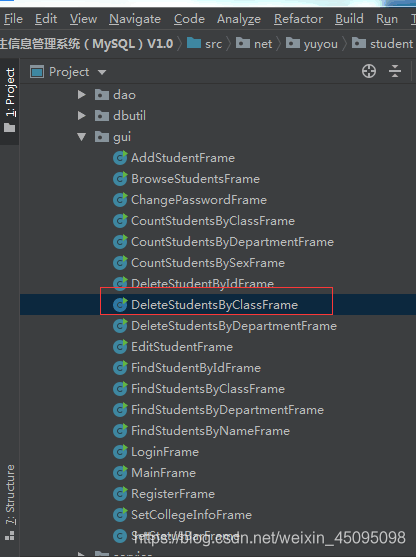Toggle the Structure tool window tab
The image size is (416, 557).
[x=10, y=502]
